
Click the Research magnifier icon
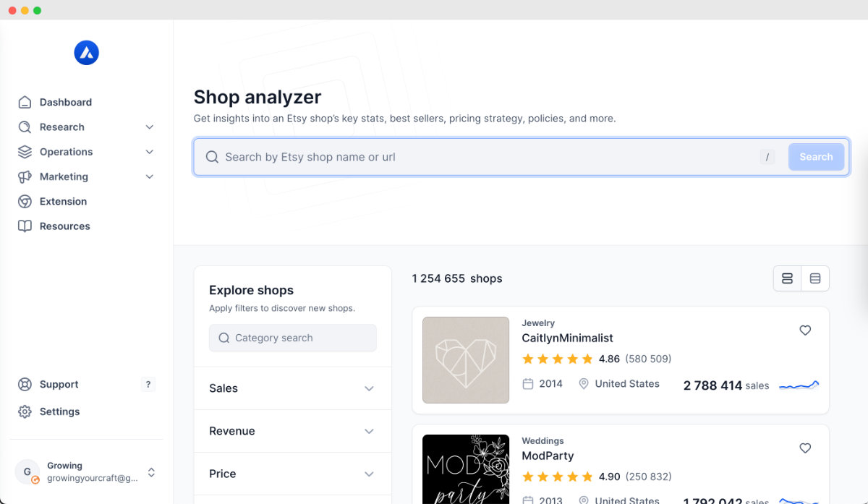24,127
